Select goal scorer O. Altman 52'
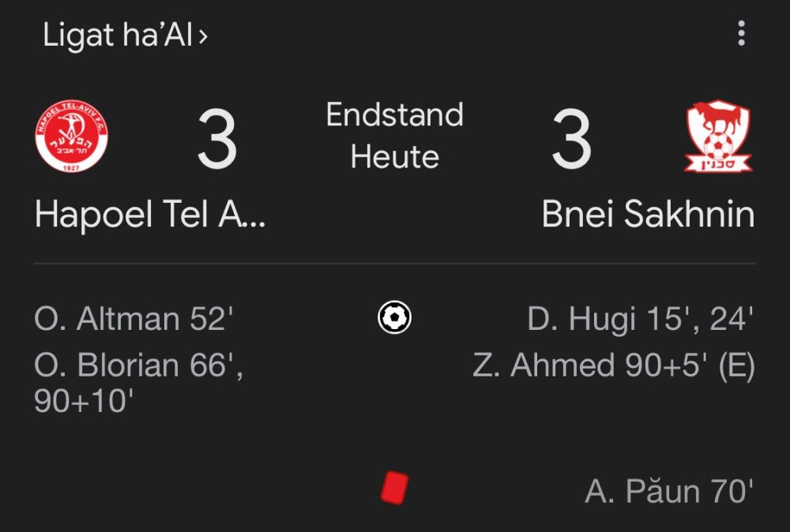 [x=134, y=319]
